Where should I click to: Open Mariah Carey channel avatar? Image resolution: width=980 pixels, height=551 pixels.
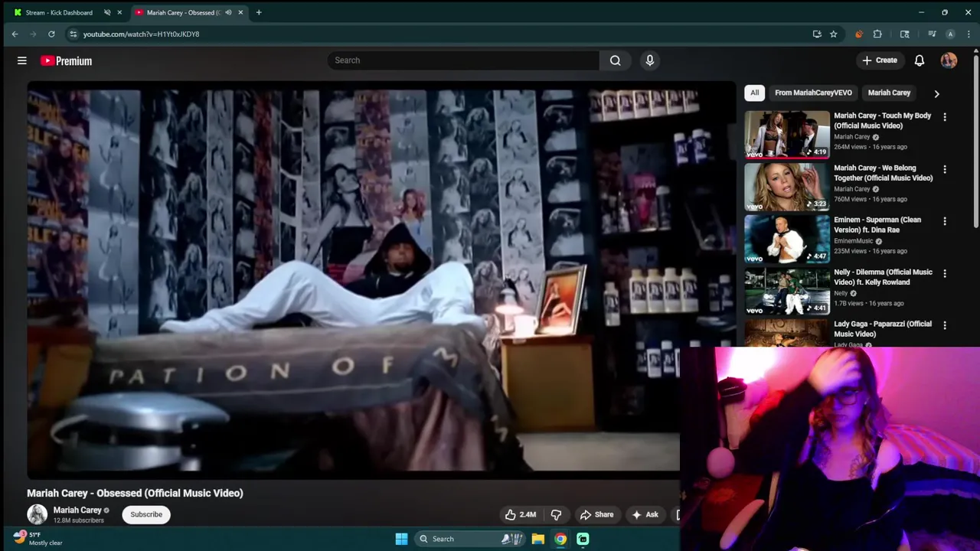click(x=37, y=514)
